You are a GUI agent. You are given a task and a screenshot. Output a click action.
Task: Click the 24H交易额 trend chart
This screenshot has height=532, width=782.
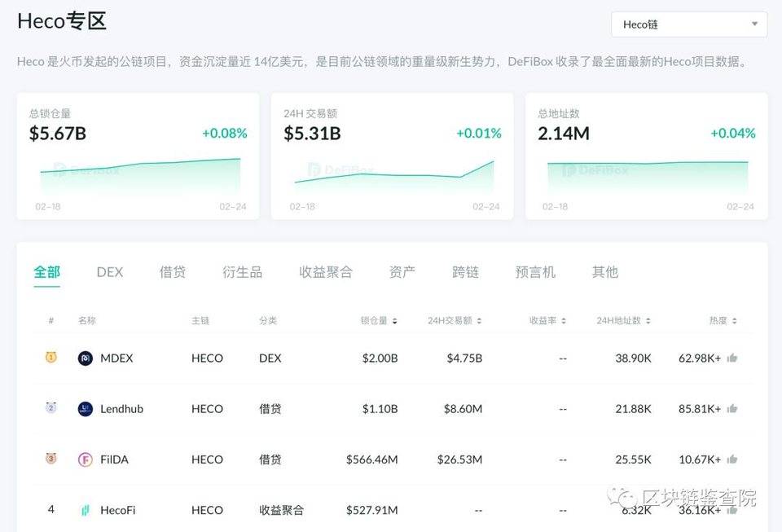394,178
